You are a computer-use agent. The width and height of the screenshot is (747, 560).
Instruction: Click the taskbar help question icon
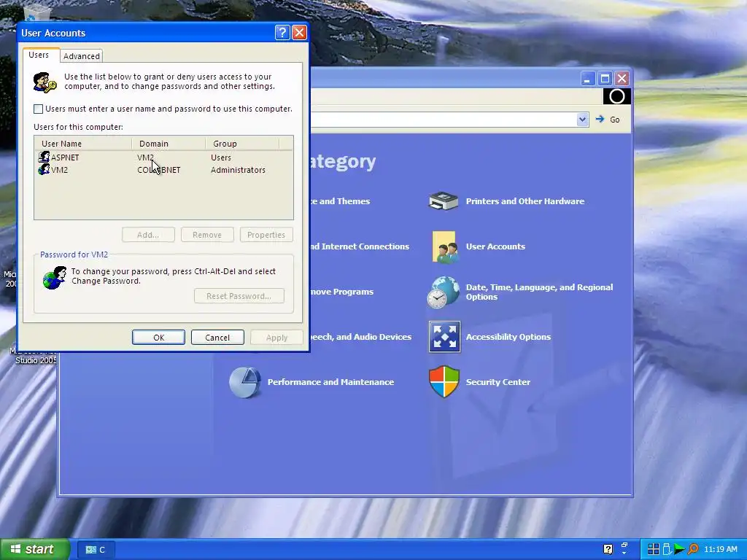(608, 549)
